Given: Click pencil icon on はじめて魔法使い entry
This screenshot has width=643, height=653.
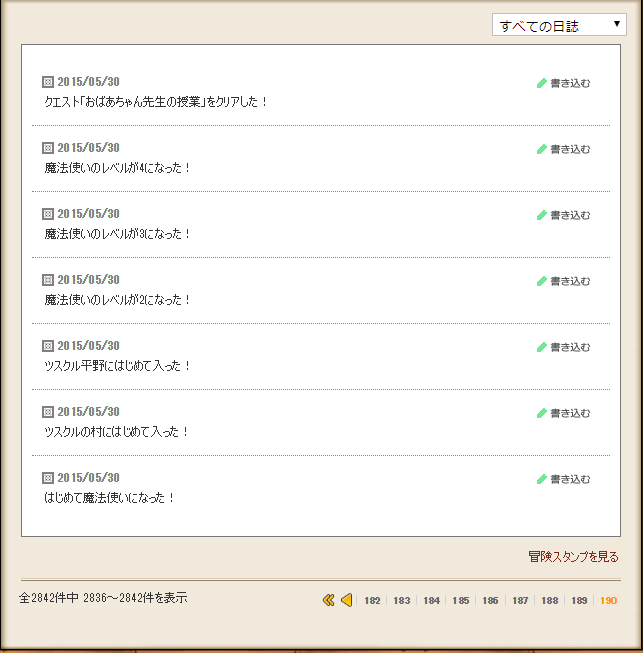Looking at the screenshot, I should (542, 479).
